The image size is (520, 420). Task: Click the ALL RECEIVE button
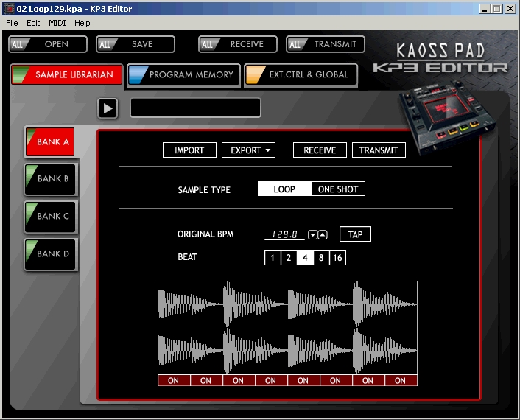point(238,44)
